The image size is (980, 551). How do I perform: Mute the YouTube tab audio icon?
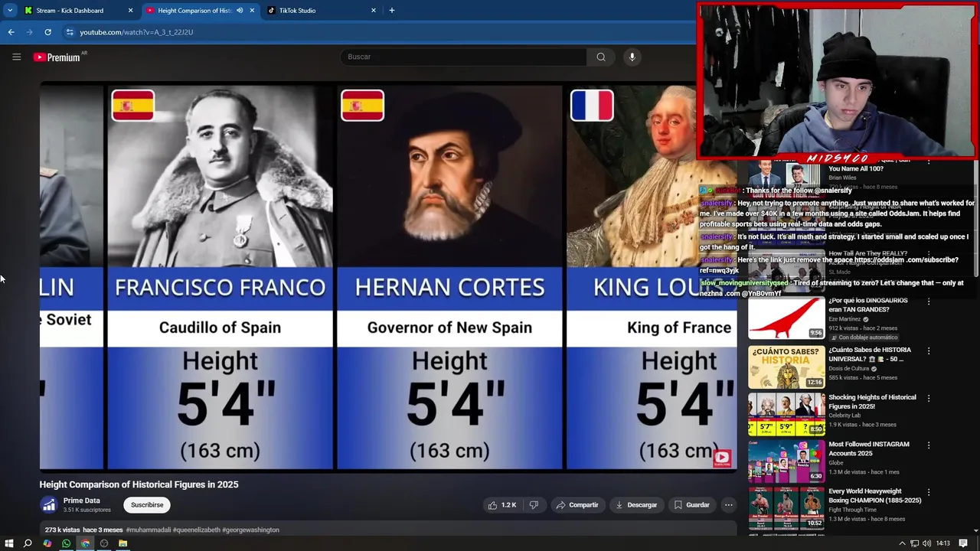pyautogui.click(x=240, y=11)
